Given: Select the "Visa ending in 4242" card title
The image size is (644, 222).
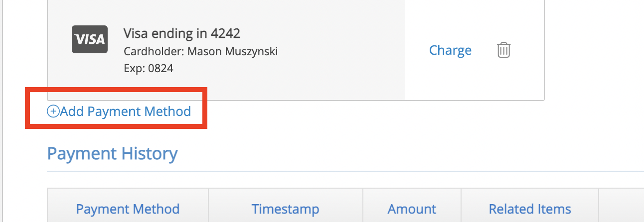Looking at the screenshot, I should click(x=182, y=34).
